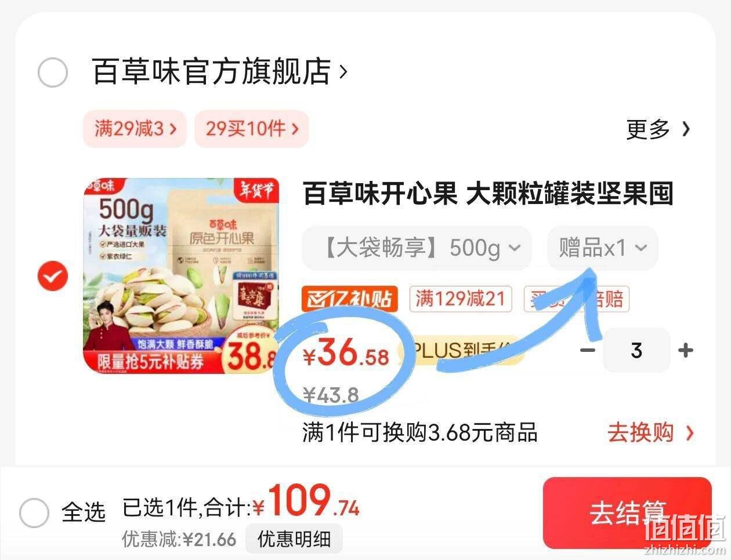Screen dimensions: 731x560
Task: Increase quantity with the plus icon
Action: [686, 351]
